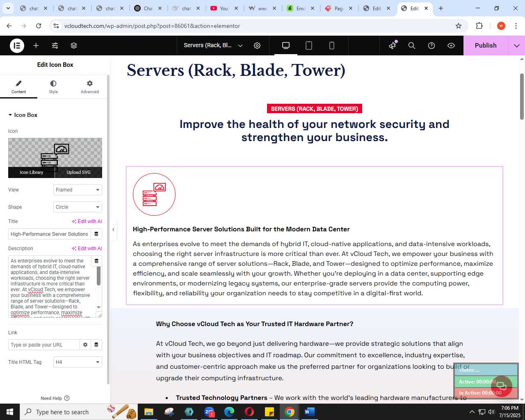Image resolution: width=525 pixels, height=420 pixels.
Task: Open Site Settings sliders icon
Action: pos(55,46)
